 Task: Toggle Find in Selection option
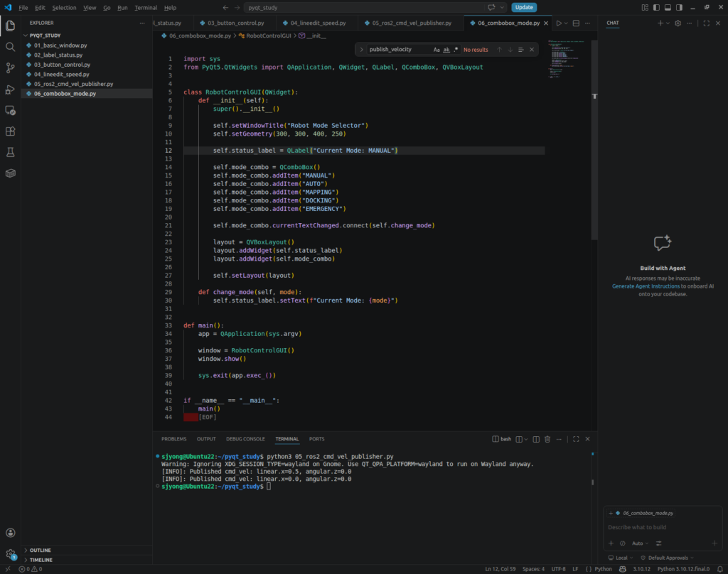521,50
